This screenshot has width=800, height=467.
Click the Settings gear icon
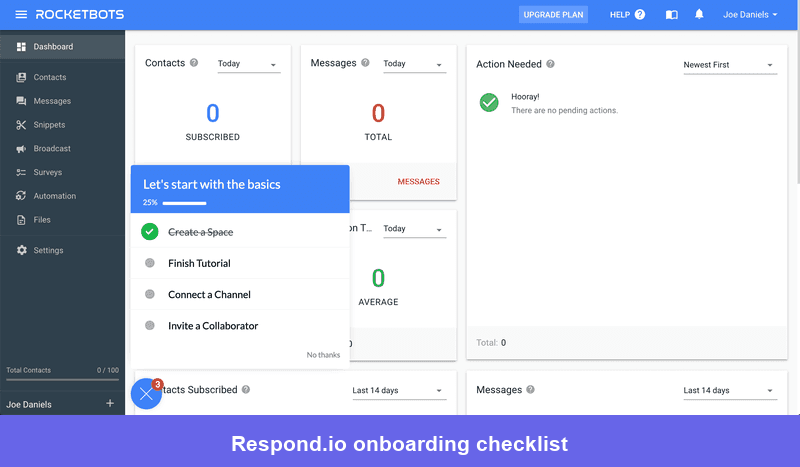(x=21, y=250)
